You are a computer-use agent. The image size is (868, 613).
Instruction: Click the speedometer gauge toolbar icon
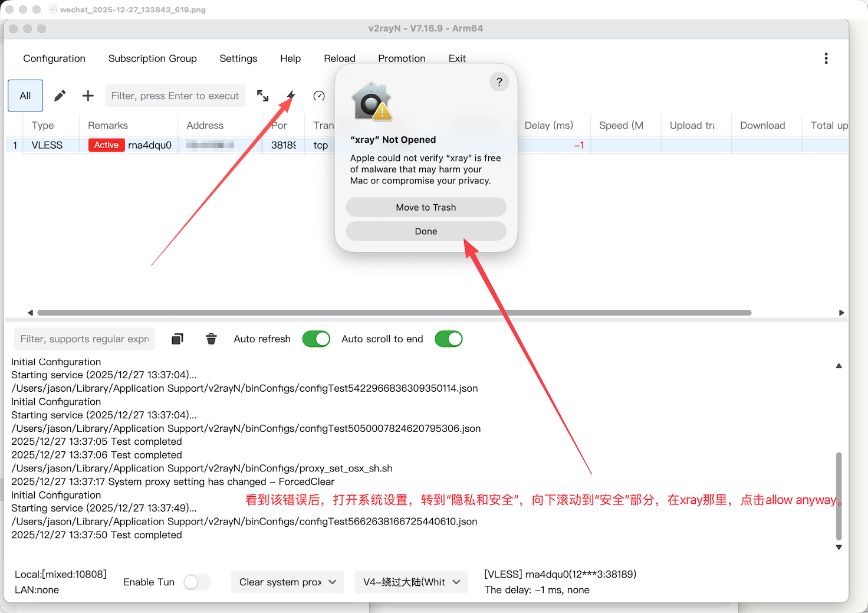click(319, 96)
